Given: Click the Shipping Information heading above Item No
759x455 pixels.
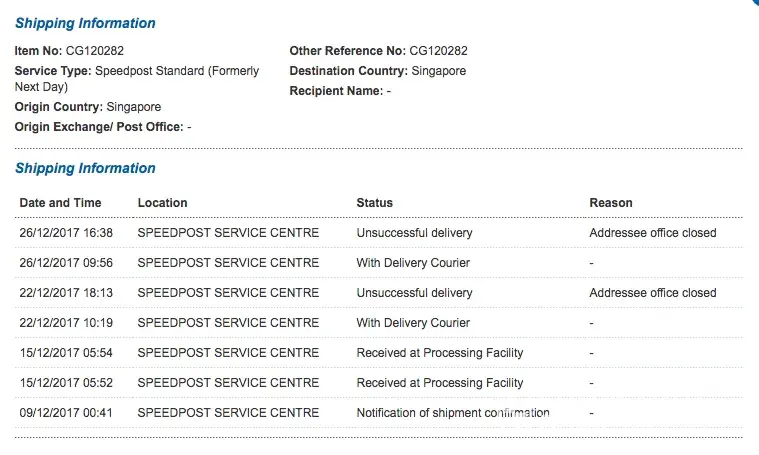Looking at the screenshot, I should 85,23.
